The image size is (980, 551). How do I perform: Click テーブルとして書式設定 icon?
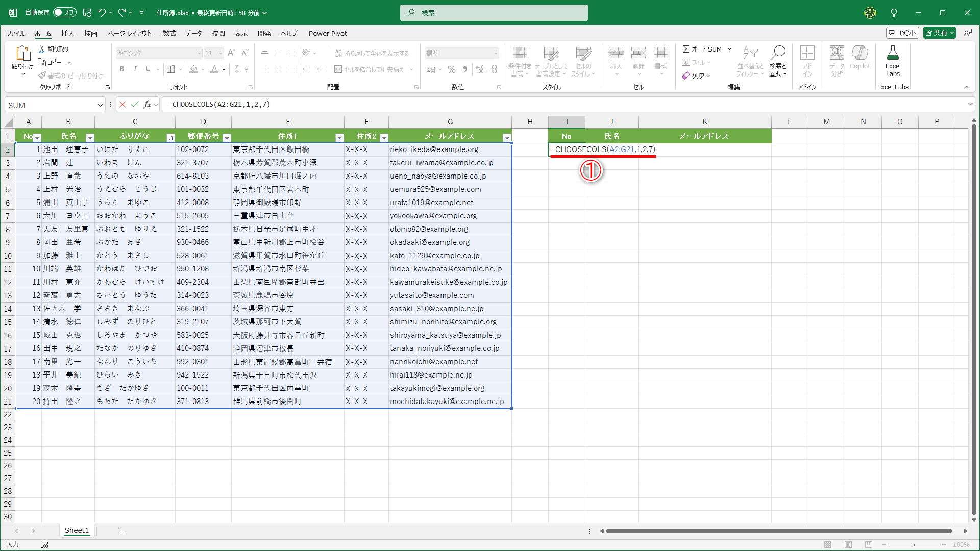point(551,61)
